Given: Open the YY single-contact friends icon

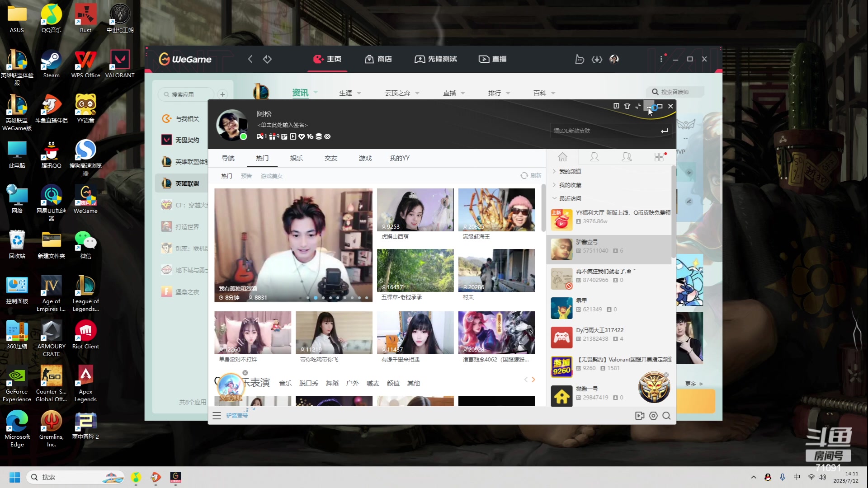Looking at the screenshot, I should point(594,157).
